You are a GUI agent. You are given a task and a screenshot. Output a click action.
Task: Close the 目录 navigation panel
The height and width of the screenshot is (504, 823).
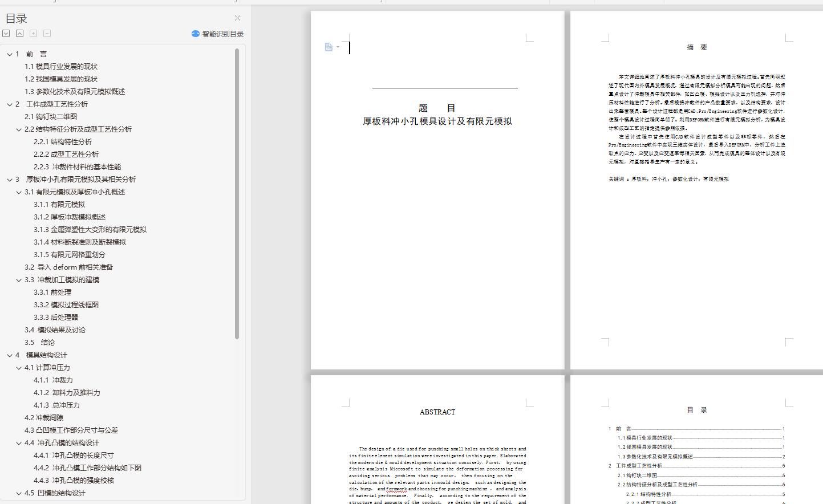237,18
